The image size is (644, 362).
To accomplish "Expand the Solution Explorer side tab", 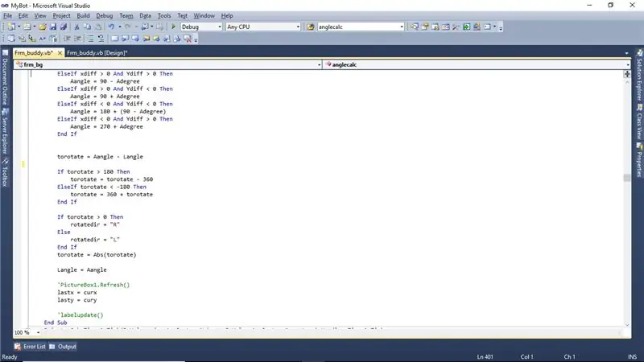I will 639,76.
